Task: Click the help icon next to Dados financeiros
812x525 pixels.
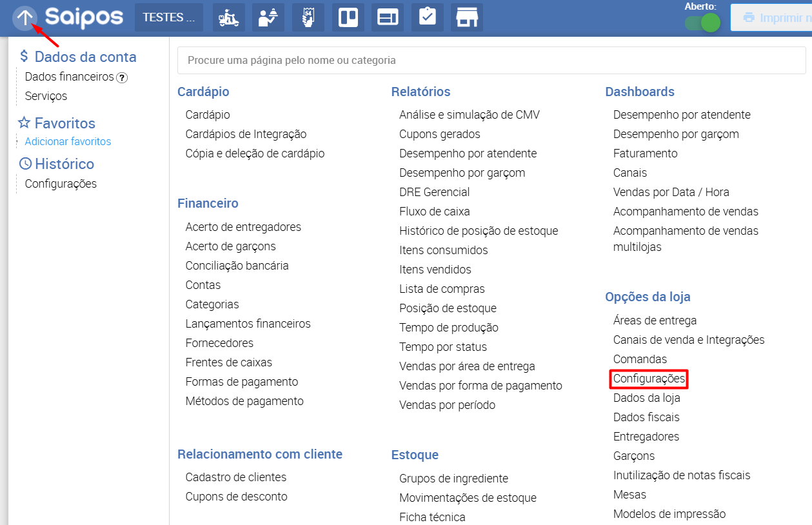Action: [x=122, y=77]
